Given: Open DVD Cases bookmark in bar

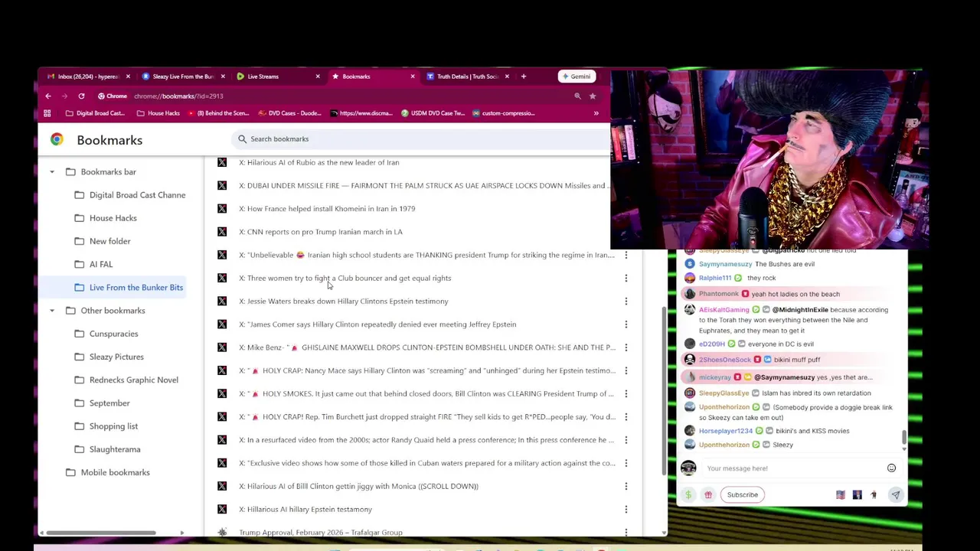Looking at the screenshot, I should click(289, 113).
